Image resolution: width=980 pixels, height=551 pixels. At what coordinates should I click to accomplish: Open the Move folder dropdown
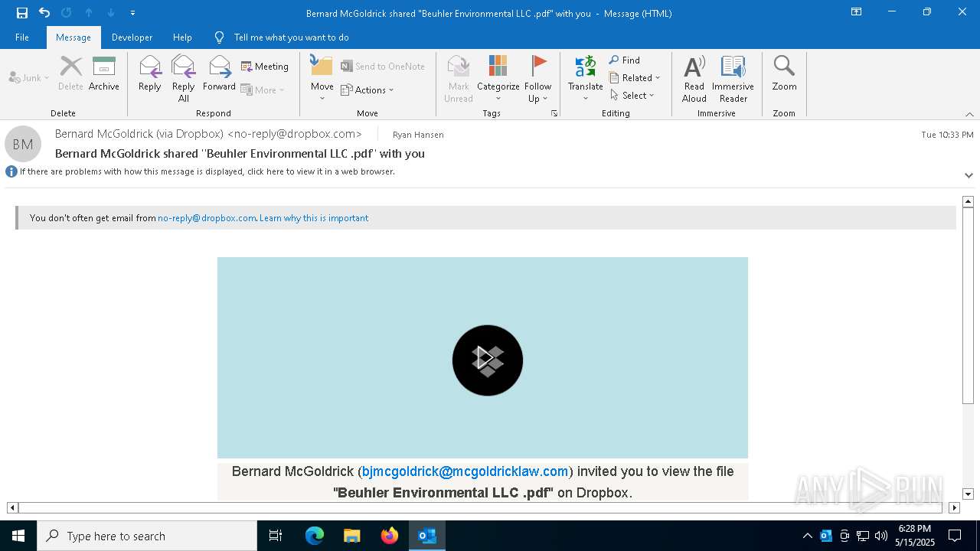(322, 78)
